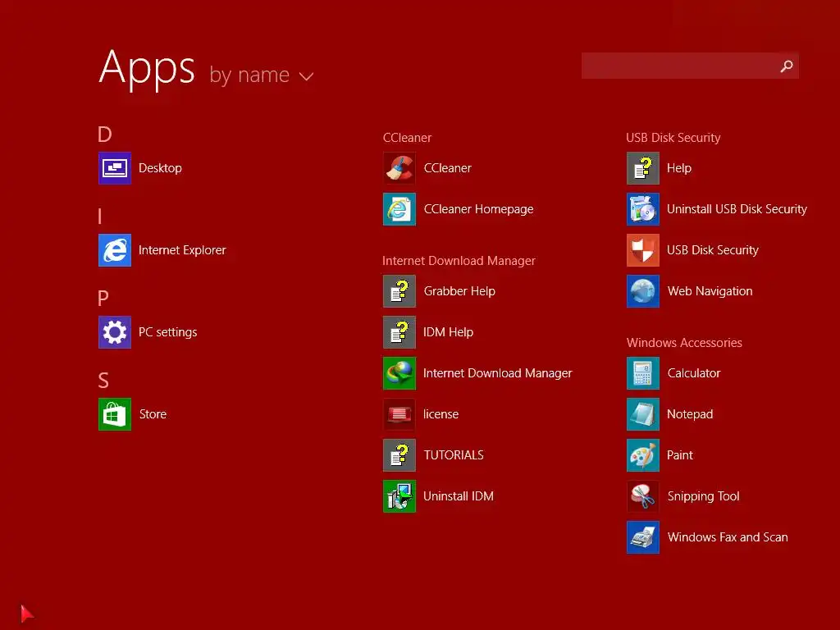Screen dimensions: 840x630
Task: Open Grabber Help question-mark icon
Action: tap(399, 291)
